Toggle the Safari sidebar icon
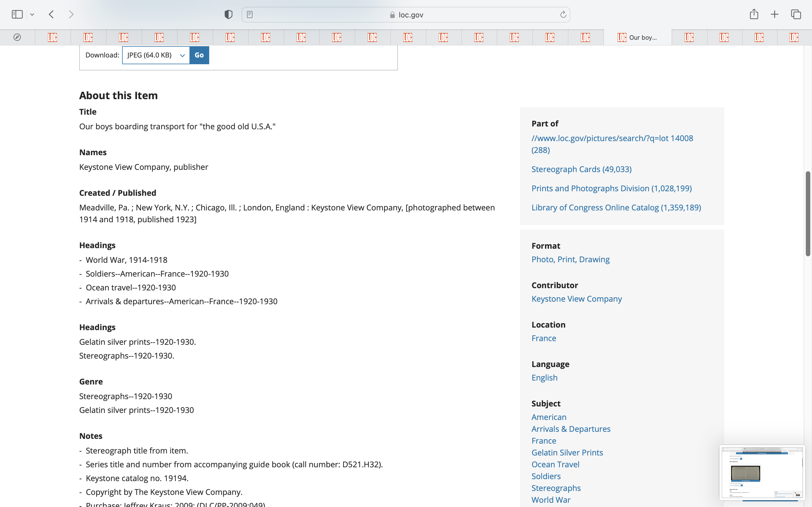Image resolution: width=812 pixels, height=507 pixels. (17, 14)
